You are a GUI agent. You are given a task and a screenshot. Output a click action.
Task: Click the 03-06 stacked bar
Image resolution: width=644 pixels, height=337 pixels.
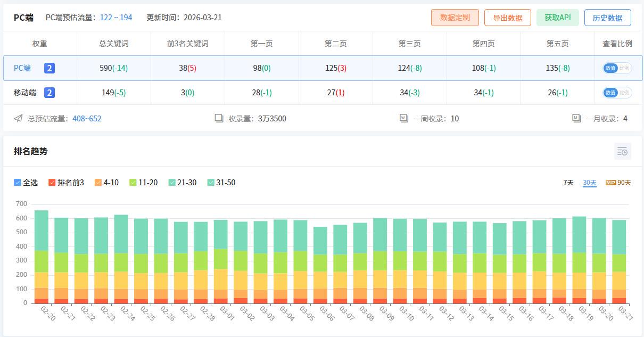(x=320, y=265)
